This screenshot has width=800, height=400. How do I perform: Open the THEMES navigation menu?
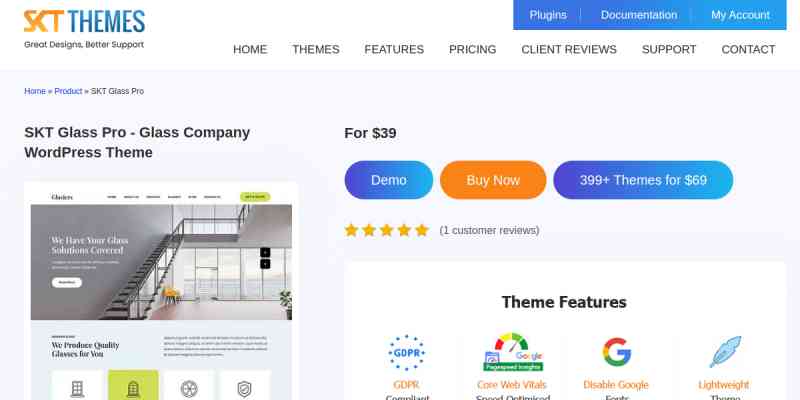point(315,49)
